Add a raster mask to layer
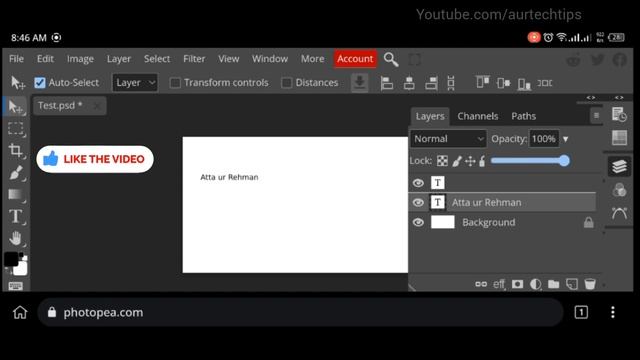The height and width of the screenshot is (360, 640). (x=517, y=284)
